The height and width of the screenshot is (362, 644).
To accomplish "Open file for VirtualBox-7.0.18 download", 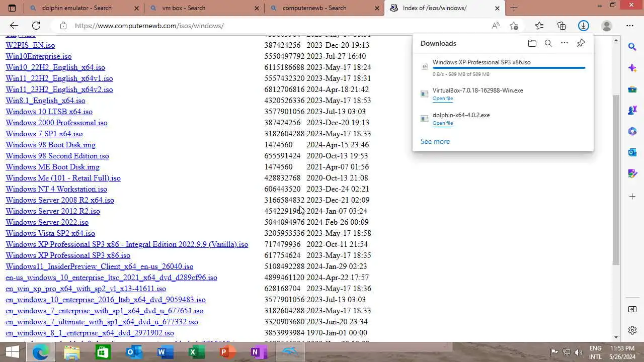I will click(x=443, y=99).
